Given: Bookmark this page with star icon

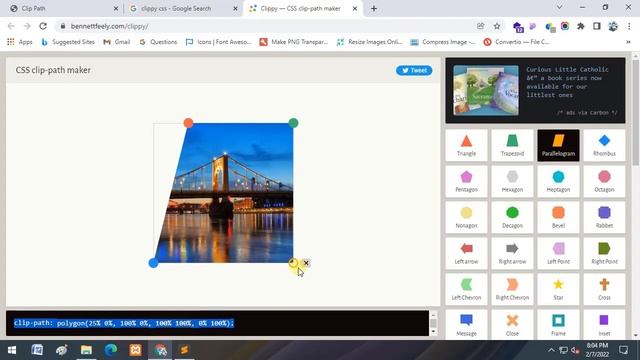Looking at the screenshot, I should point(497,26).
